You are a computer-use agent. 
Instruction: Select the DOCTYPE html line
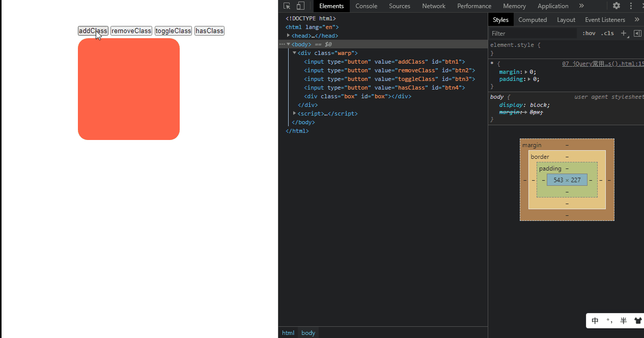pos(311,18)
